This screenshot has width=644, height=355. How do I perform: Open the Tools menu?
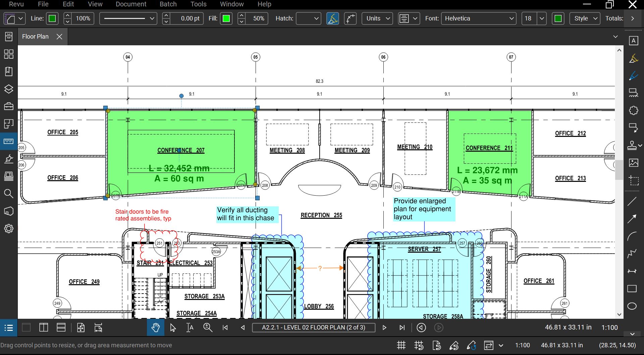[x=198, y=4]
